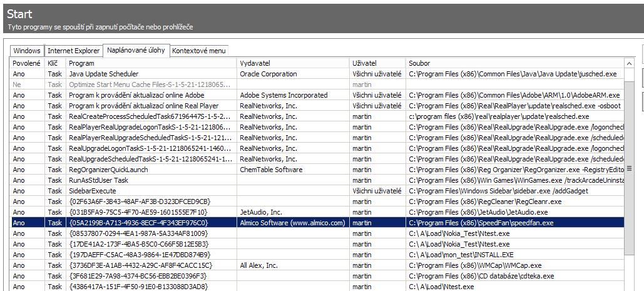Open the Internet Explorer tab
The image size is (644, 291).
click(x=74, y=51)
